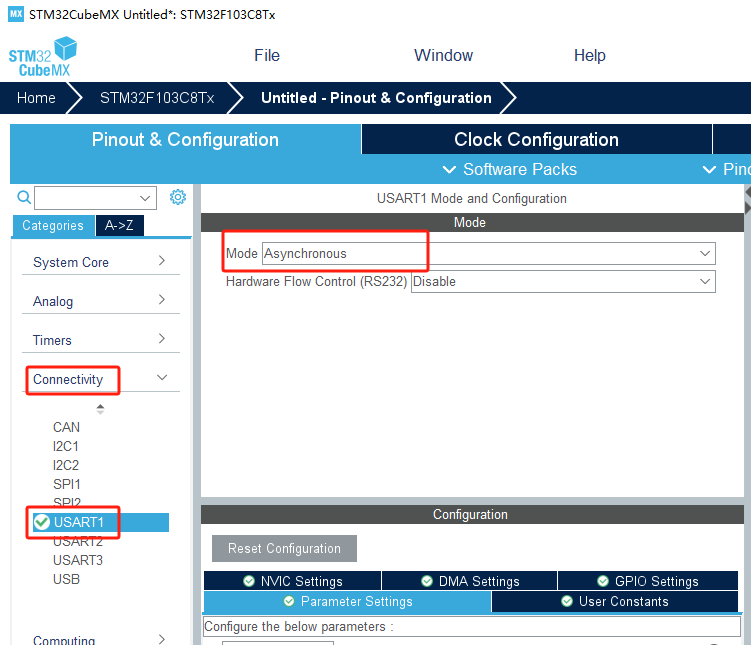Expand the Analog category
The image size is (751, 645).
click(101, 301)
